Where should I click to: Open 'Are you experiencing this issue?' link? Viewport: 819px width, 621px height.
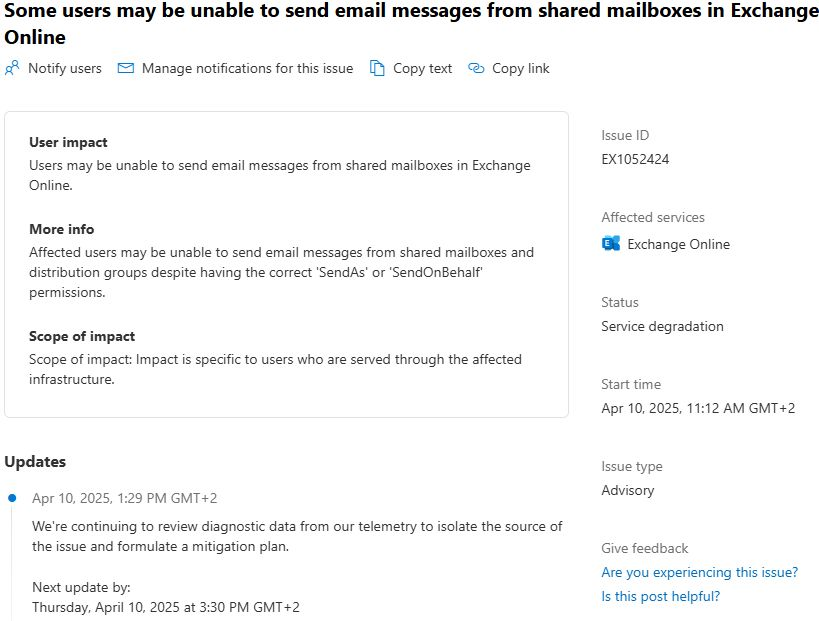click(699, 572)
